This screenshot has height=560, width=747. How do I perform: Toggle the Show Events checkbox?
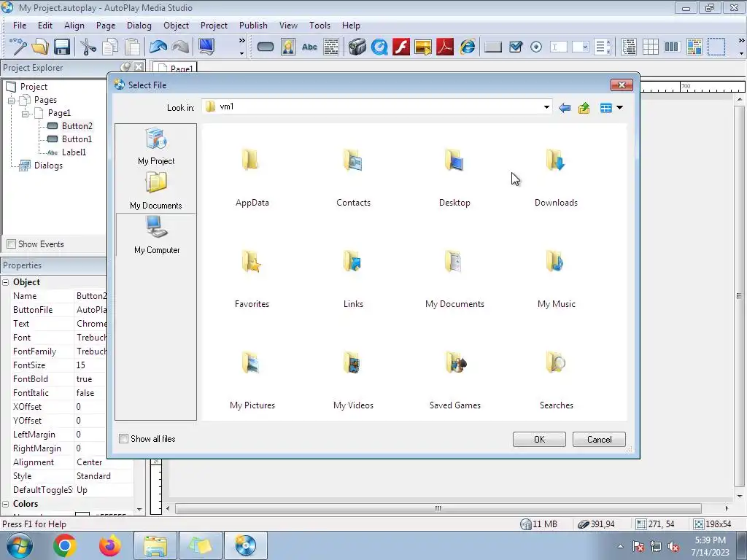pyautogui.click(x=12, y=244)
